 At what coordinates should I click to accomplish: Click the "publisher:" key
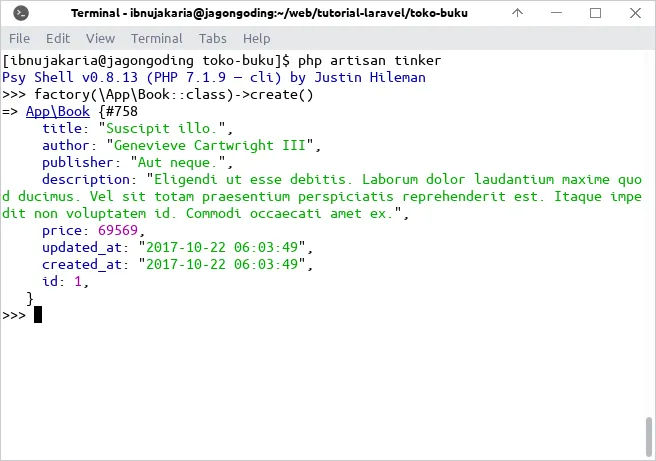82,162
